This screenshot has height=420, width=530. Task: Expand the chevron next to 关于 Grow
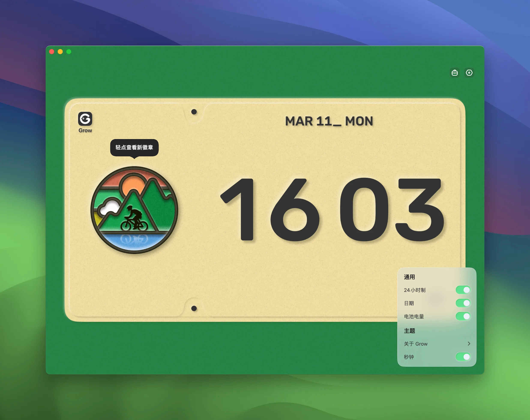coord(469,344)
